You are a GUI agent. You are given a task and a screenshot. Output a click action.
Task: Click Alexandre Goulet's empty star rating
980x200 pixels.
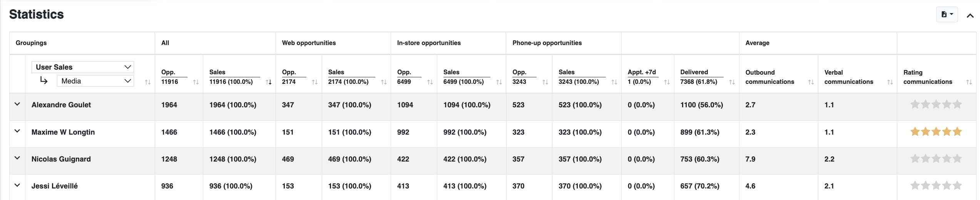[936, 104]
